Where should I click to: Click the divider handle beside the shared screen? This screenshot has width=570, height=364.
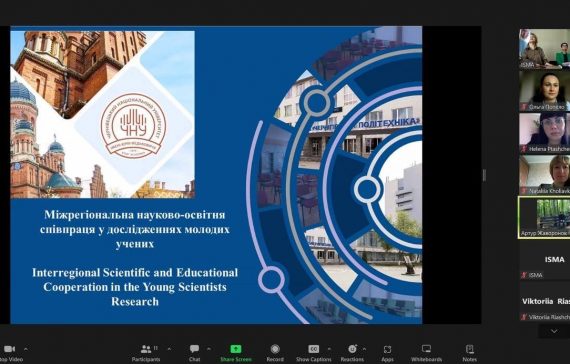click(x=484, y=175)
